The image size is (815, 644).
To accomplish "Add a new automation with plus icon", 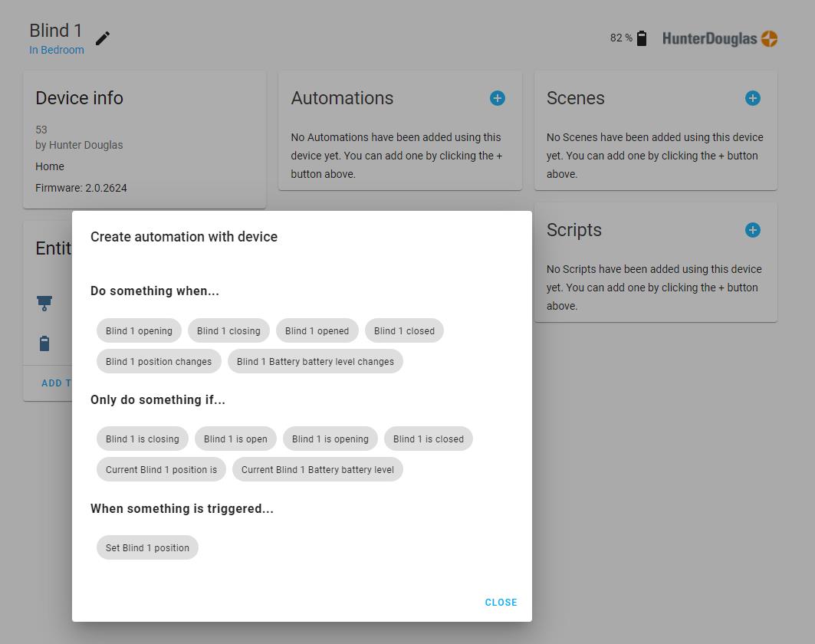I will tap(498, 98).
